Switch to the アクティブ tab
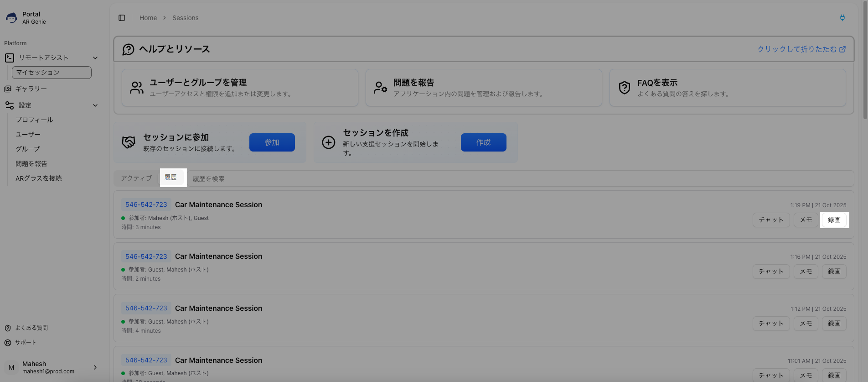 [136, 178]
